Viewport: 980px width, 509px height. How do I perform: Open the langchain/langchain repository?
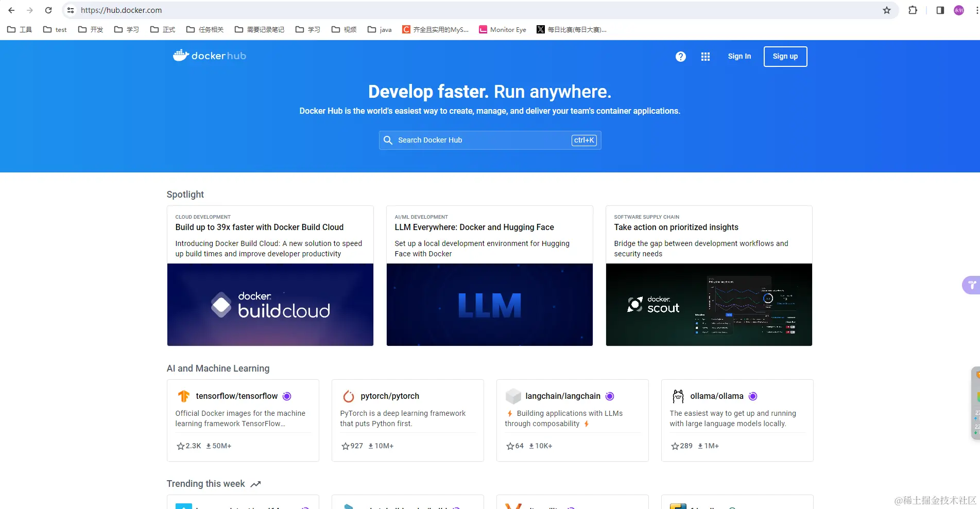563,396
